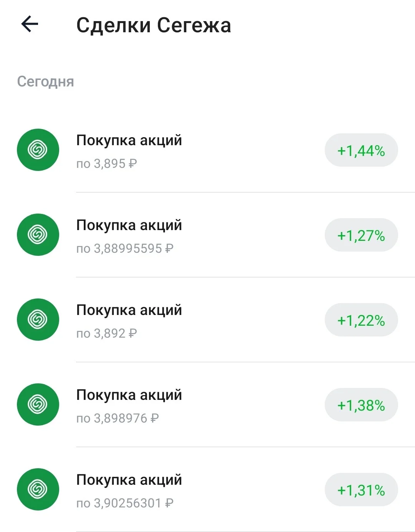Click the +1,44% profit badge

(361, 150)
